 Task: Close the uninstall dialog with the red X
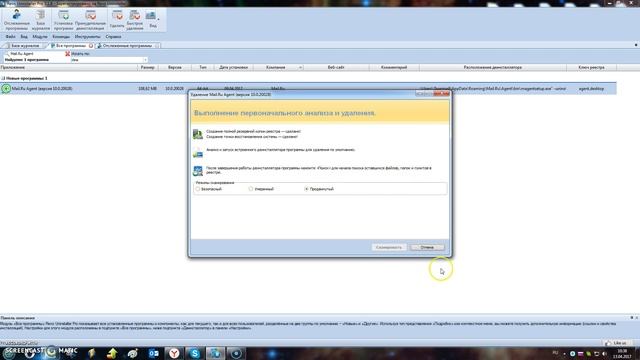[x=441, y=94]
